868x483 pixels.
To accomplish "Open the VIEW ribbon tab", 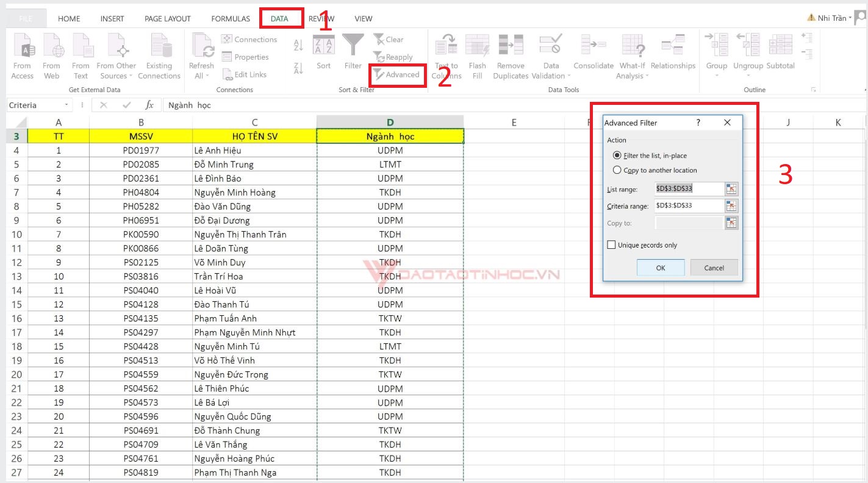I will pos(363,18).
